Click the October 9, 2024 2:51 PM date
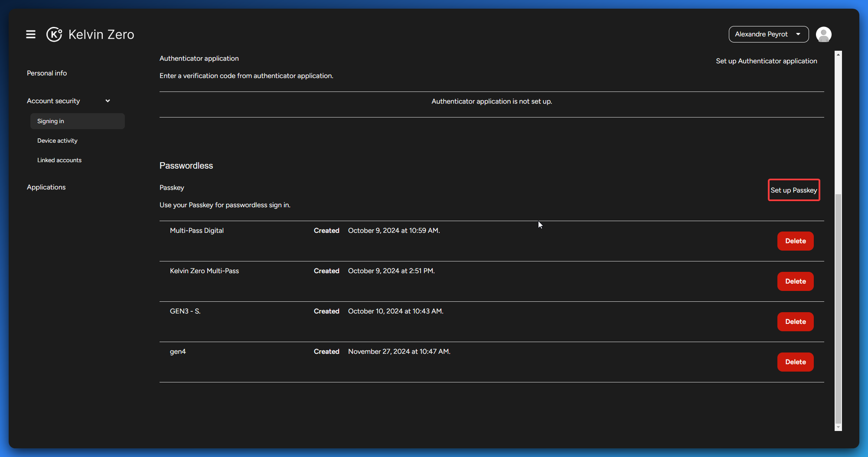 click(x=392, y=271)
